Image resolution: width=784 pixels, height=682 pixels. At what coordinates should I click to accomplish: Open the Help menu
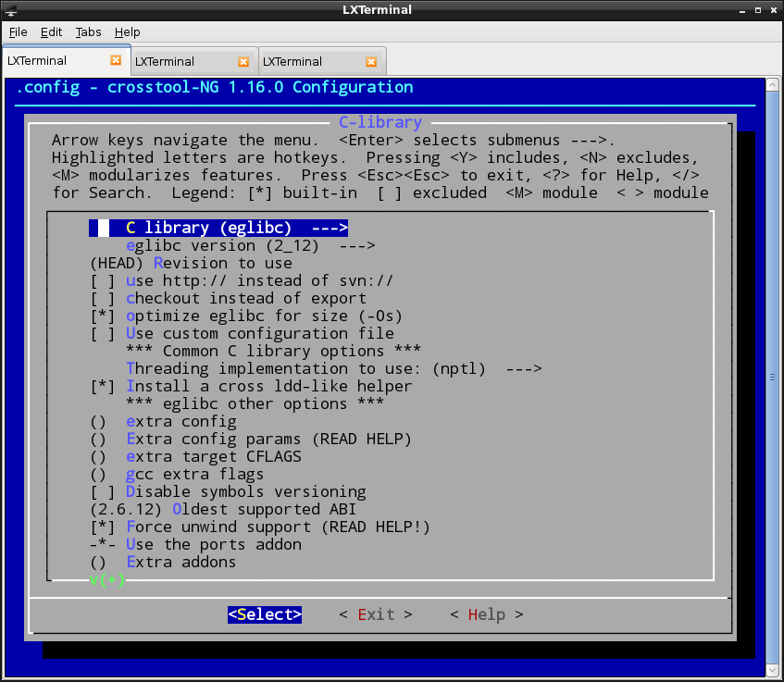click(127, 32)
